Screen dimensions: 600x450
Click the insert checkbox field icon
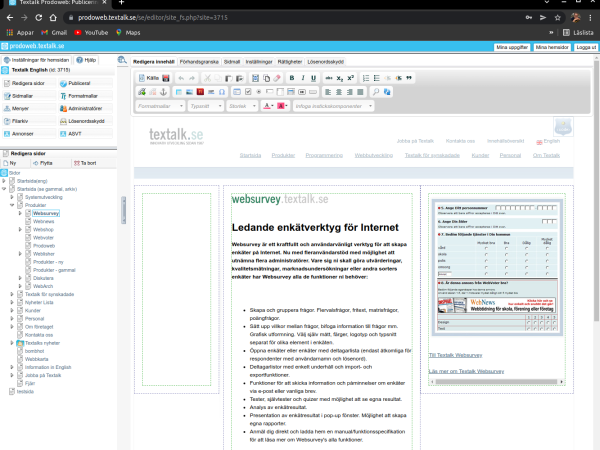tap(248, 92)
